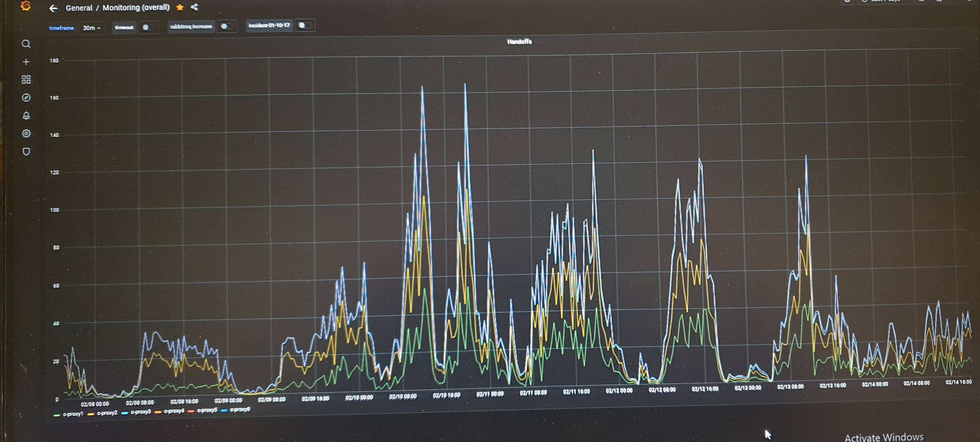Click the back arrow next to General
The height and width of the screenshot is (442, 980).
tap(53, 8)
